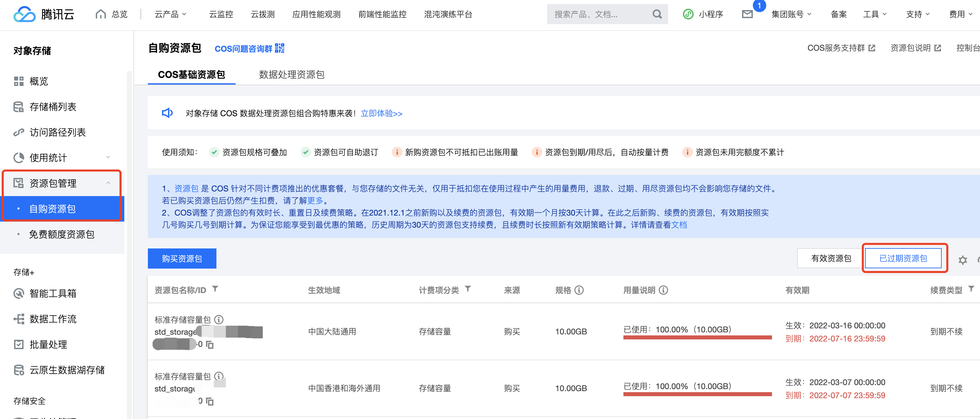980x419 pixels.
Task: Switch to 有效资源包 view
Action: (831, 258)
